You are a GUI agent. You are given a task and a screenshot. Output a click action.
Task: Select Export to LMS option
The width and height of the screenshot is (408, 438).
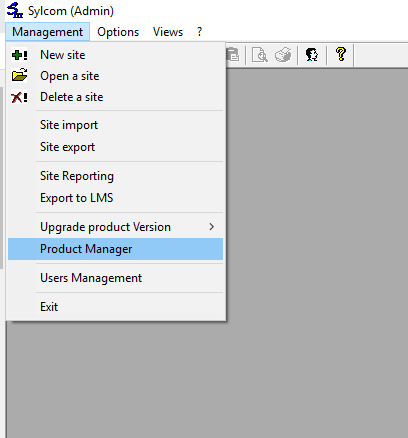pos(115,198)
